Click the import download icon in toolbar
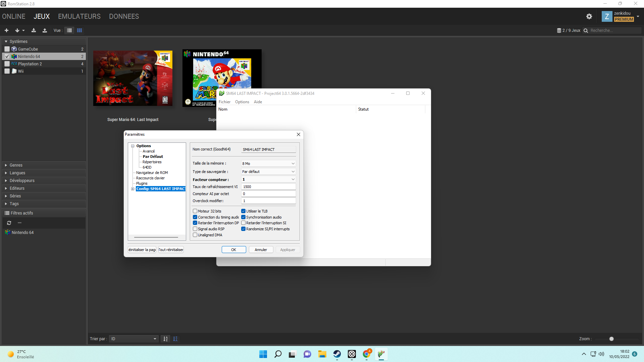Image resolution: width=644 pixels, height=362 pixels. coord(34,31)
